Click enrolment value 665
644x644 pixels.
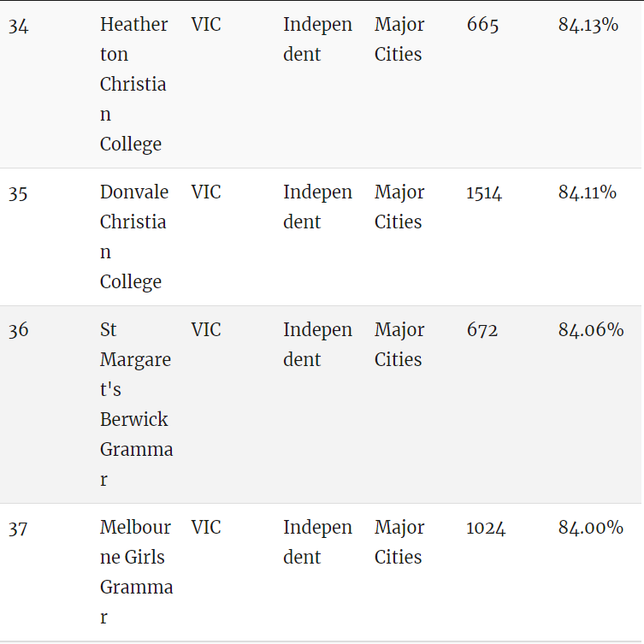482,25
